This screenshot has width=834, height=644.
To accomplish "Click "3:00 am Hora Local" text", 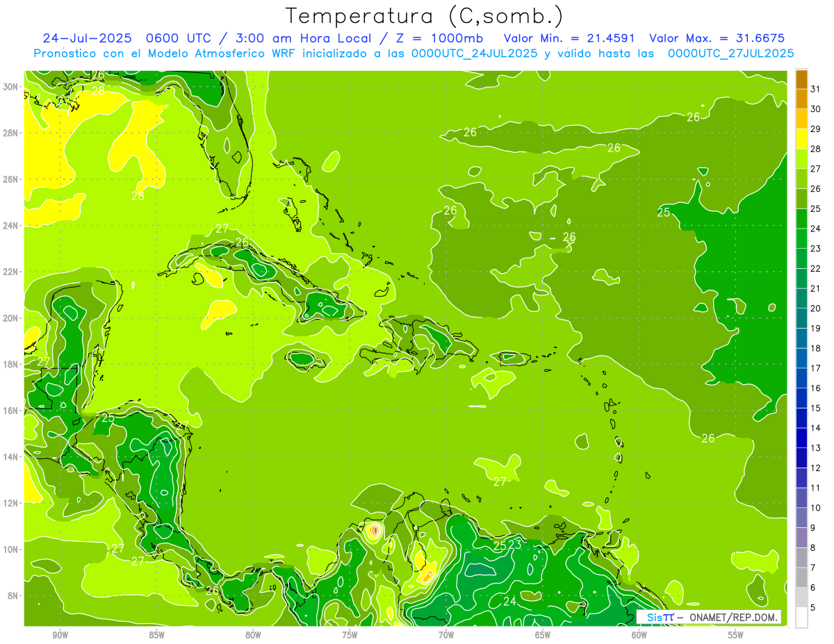I will tap(305, 38).
